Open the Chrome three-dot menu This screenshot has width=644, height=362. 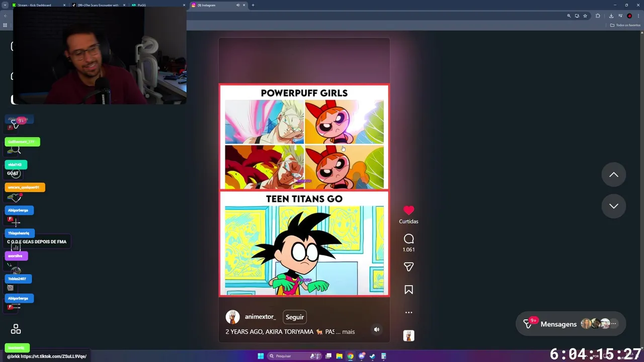(x=638, y=16)
